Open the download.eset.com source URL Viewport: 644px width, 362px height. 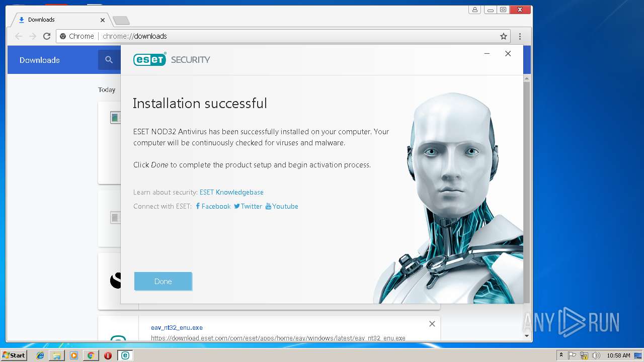click(x=278, y=338)
